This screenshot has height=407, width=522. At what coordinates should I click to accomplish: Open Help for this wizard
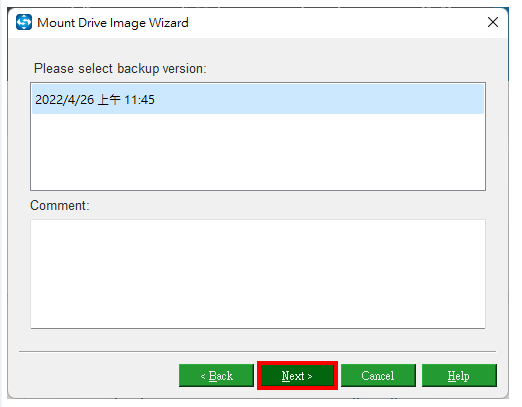pos(459,376)
